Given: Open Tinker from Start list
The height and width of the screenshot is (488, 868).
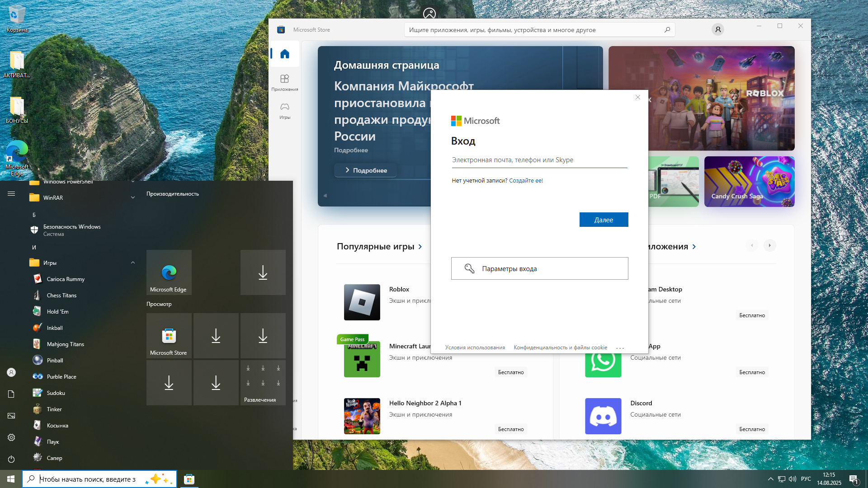Looking at the screenshot, I should [83, 409].
